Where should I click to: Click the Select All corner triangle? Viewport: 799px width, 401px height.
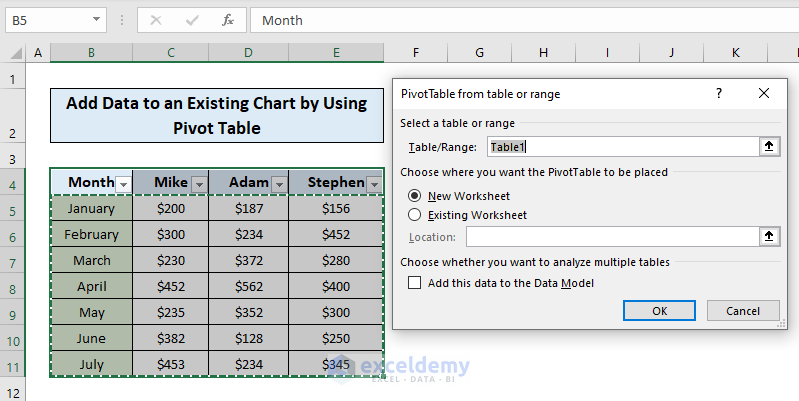14,53
